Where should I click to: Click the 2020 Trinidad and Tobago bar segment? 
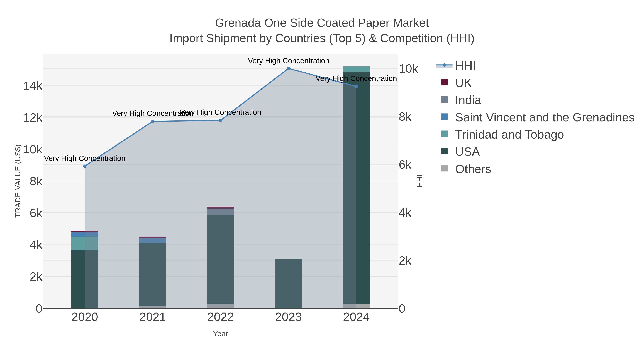pos(85,244)
